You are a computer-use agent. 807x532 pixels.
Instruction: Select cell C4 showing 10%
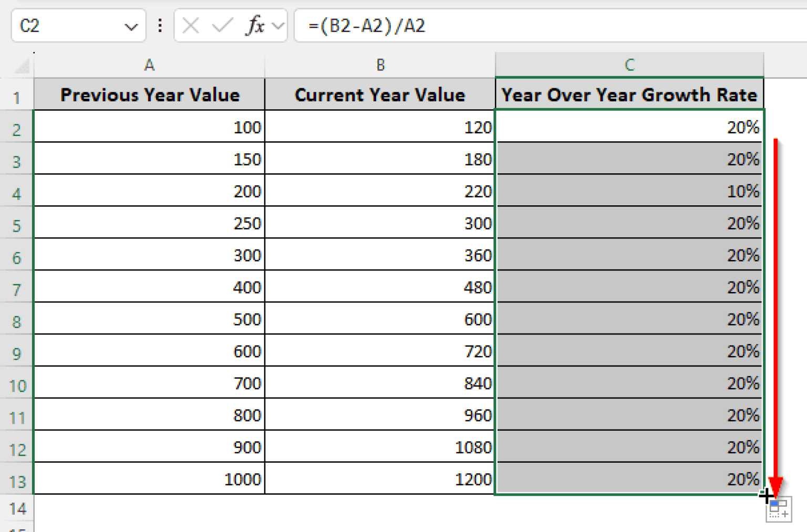coord(629,191)
